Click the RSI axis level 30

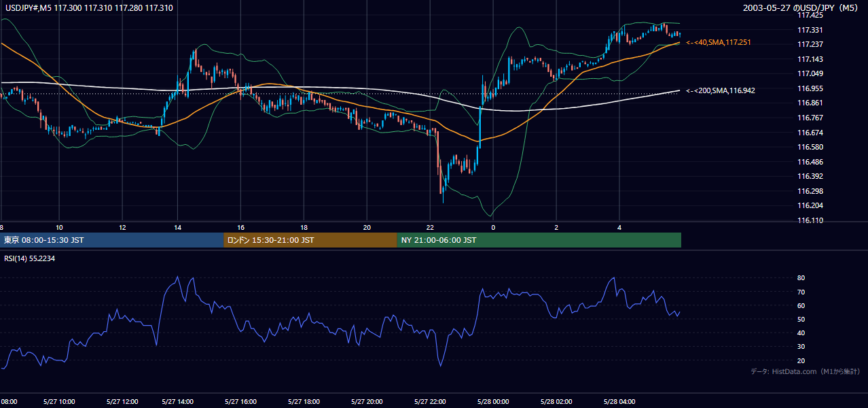801,347
